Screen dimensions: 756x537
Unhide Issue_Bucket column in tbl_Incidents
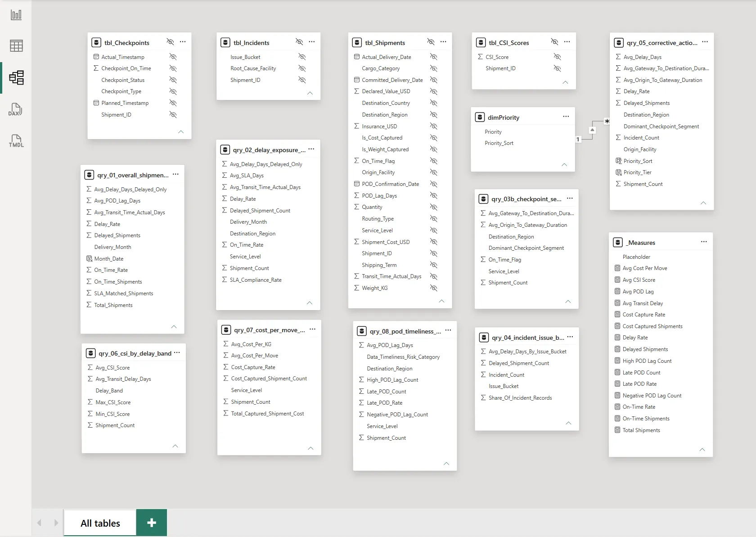(302, 57)
